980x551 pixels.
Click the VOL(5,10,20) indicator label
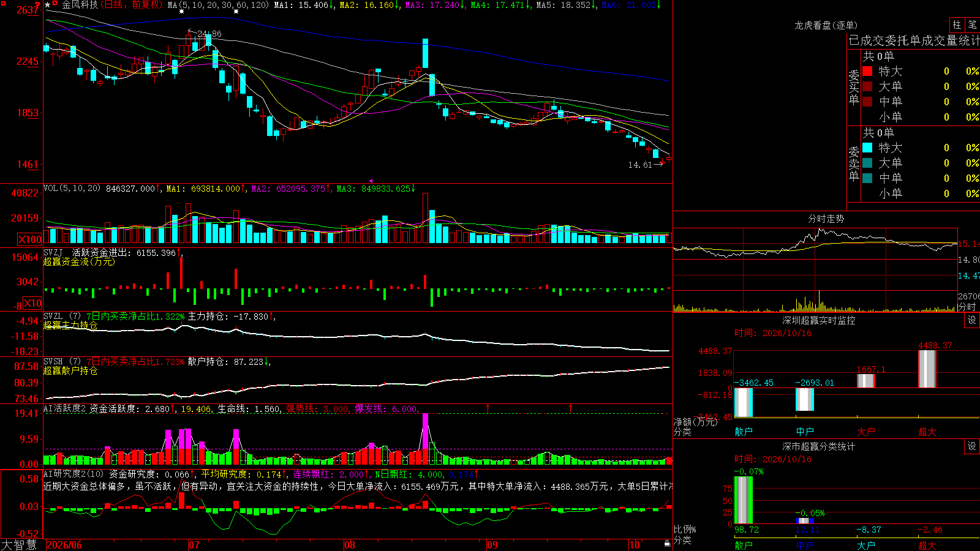click(x=72, y=189)
